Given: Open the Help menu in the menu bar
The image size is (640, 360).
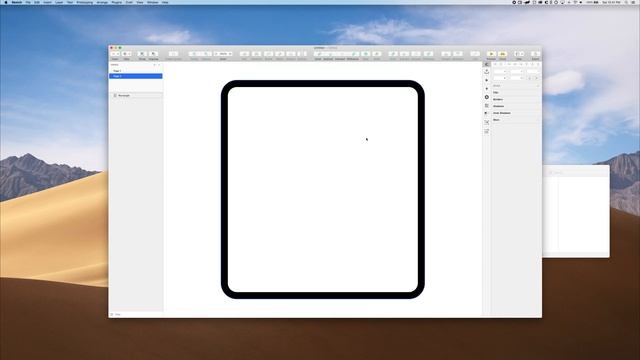Looking at the screenshot, I should (x=165, y=2).
